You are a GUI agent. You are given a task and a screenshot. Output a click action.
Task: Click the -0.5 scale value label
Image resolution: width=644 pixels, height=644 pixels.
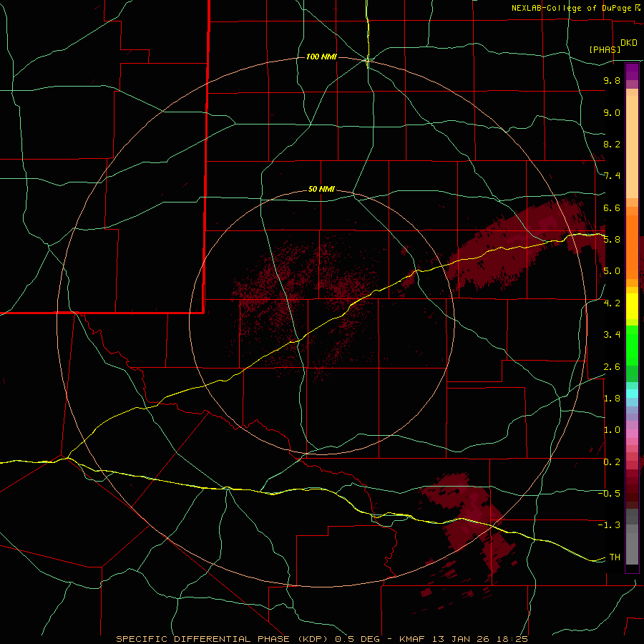(609, 493)
